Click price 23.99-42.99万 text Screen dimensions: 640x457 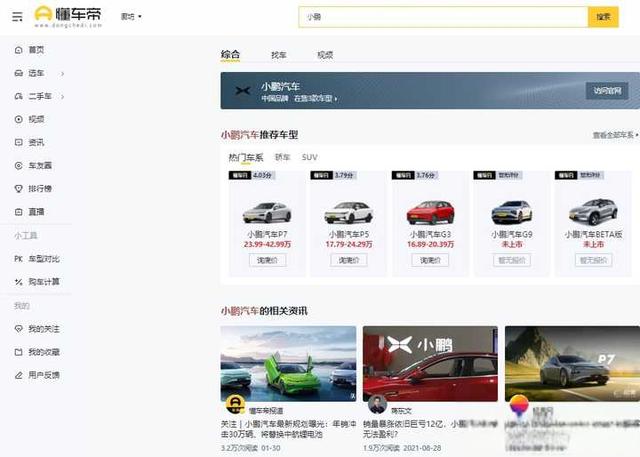(x=267, y=244)
